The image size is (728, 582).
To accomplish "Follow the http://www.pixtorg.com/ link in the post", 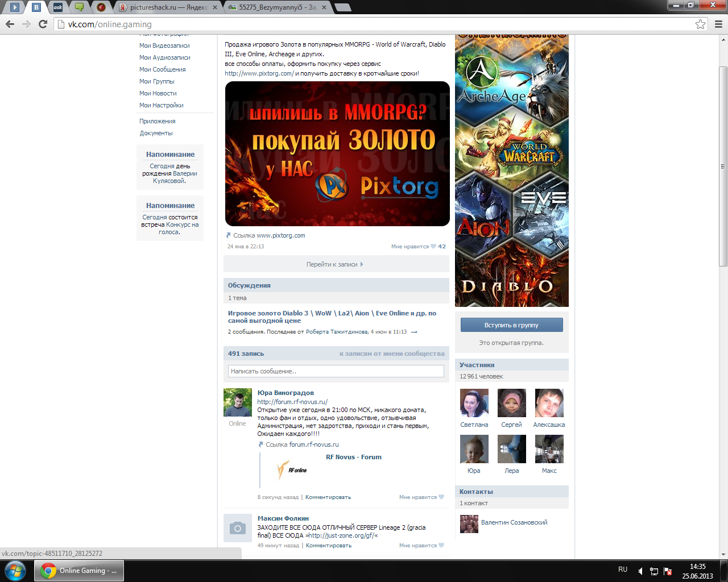I will 259,73.
